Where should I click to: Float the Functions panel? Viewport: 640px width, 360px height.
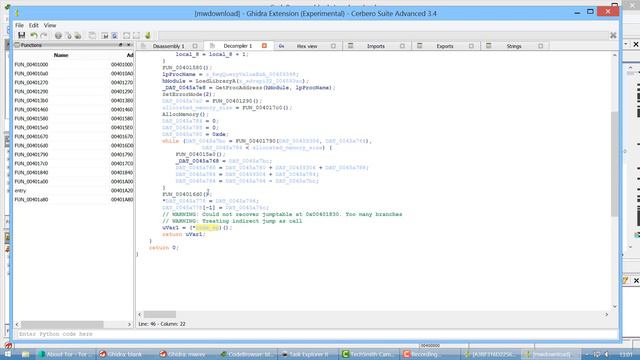(121, 45)
